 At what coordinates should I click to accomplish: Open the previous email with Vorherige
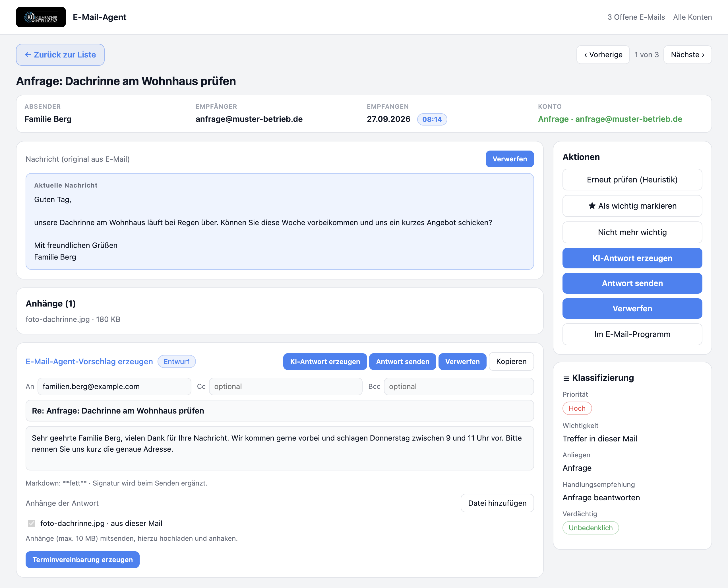[603, 55]
